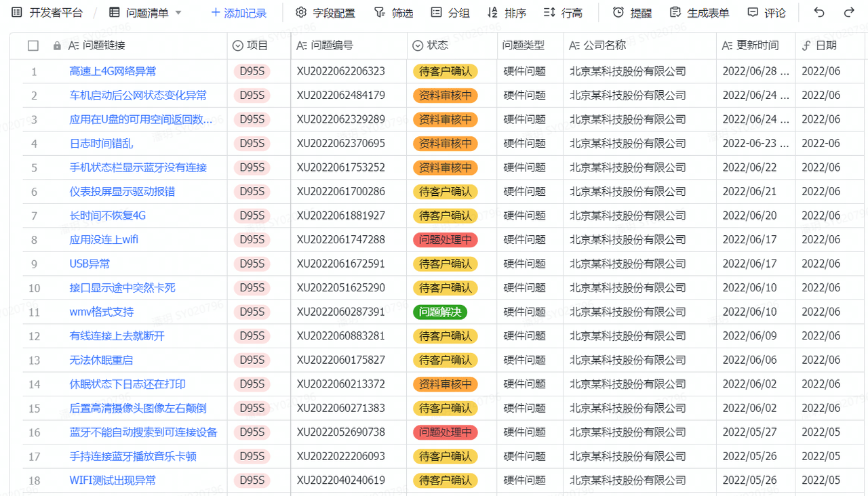Open link 高速上4G网络异常
The image size is (868, 496).
(x=113, y=71)
